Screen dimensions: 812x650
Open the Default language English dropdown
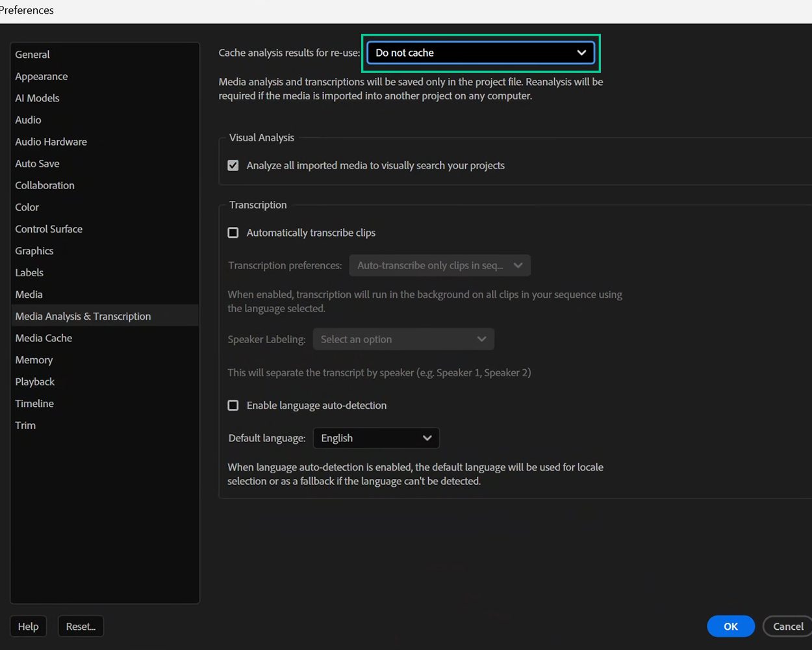[376, 438]
